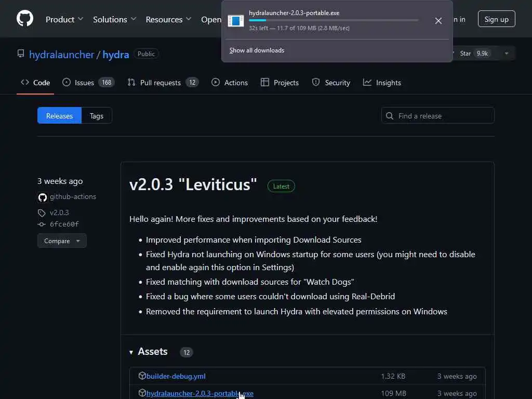This screenshot has width=532, height=399.
Task: Open the v2.0.3 tag link
Action: [x=59, y=212]
